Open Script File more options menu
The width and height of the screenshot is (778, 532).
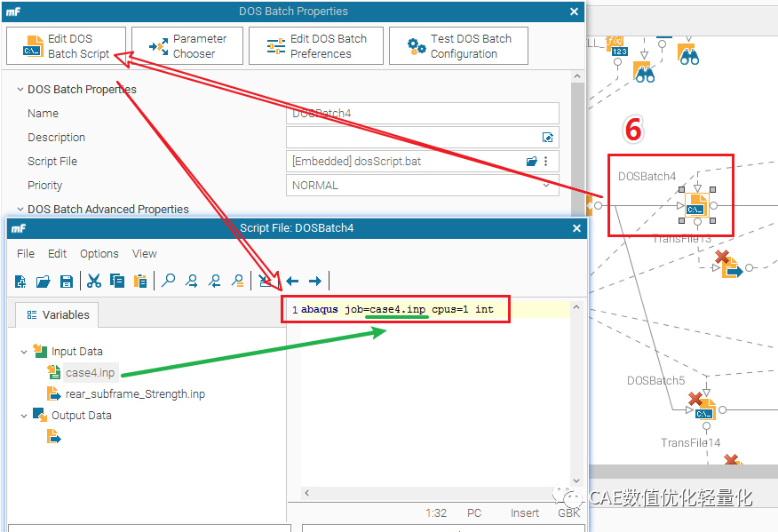coord(546,162)
